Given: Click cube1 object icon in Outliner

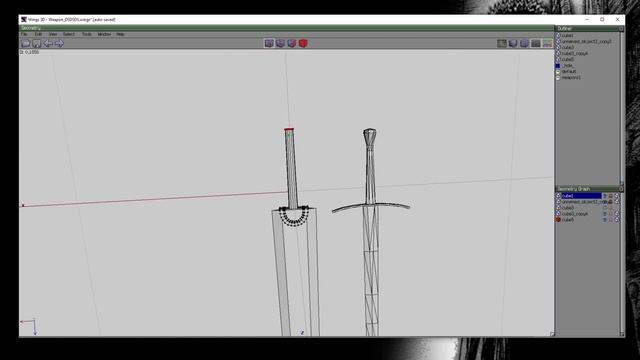Looking at the screenshot, I should tap(558, 36).
